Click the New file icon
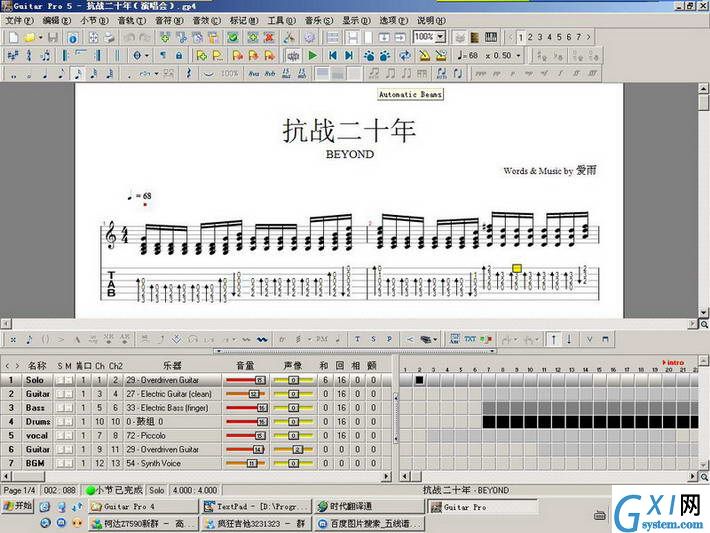This screenshot has height=533, width=710. pyautogui.click(x=13, y=38)
